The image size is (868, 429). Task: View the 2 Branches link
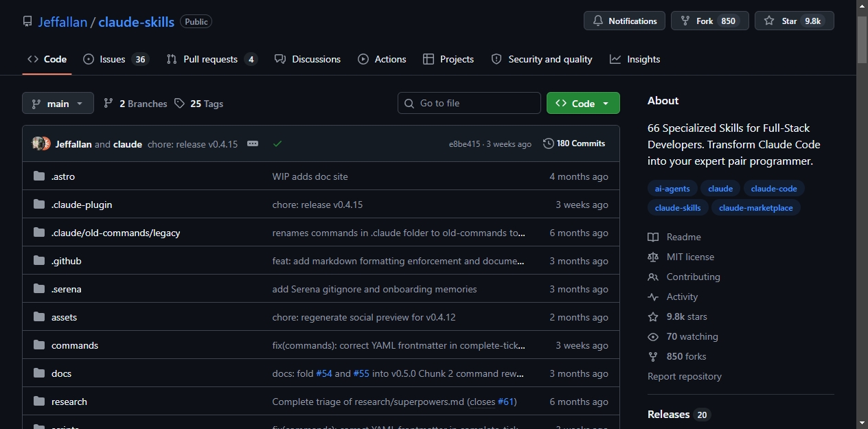(135, 103)
